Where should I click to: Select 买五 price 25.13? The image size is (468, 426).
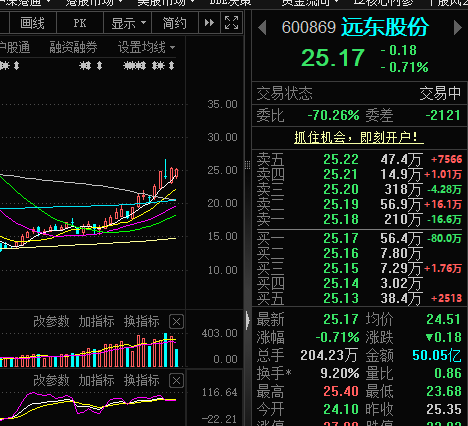pos(341,298)
